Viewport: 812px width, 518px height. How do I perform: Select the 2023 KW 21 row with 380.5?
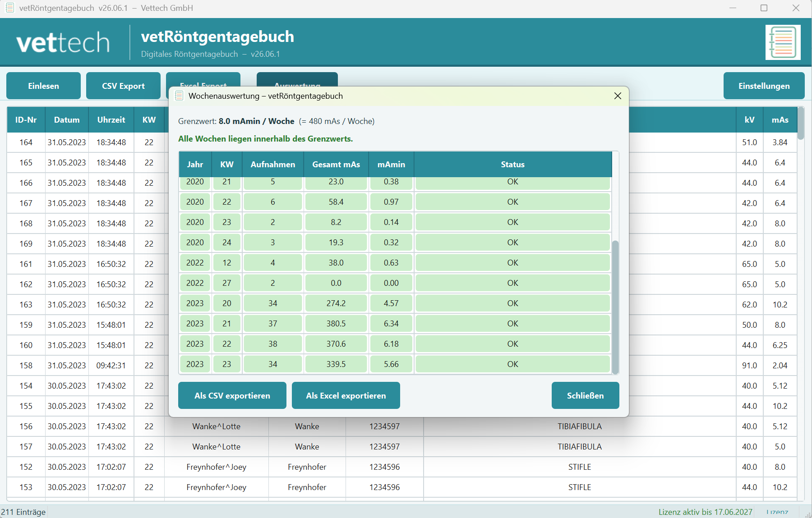tap(395, 324)
